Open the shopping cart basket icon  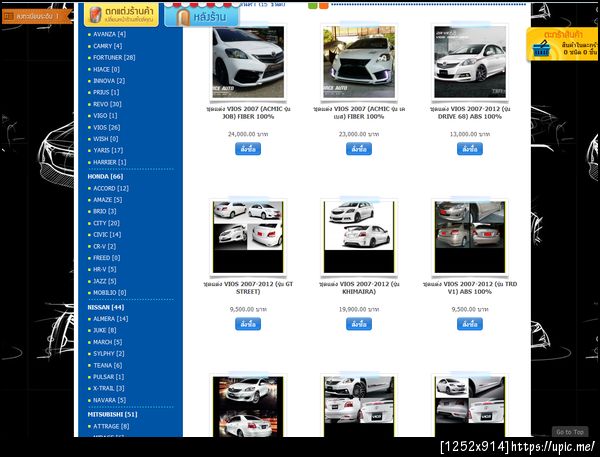541,49
